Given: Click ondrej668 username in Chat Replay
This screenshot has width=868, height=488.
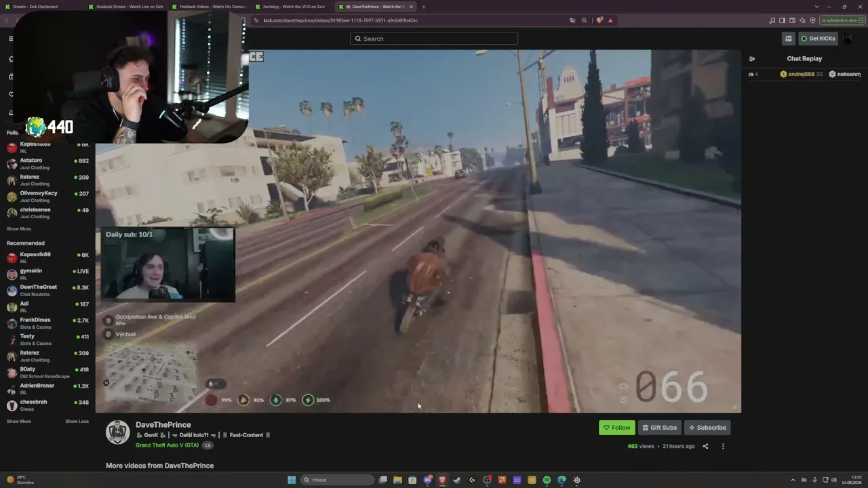Looking at the screenshot, I should (x=801, y=75).
